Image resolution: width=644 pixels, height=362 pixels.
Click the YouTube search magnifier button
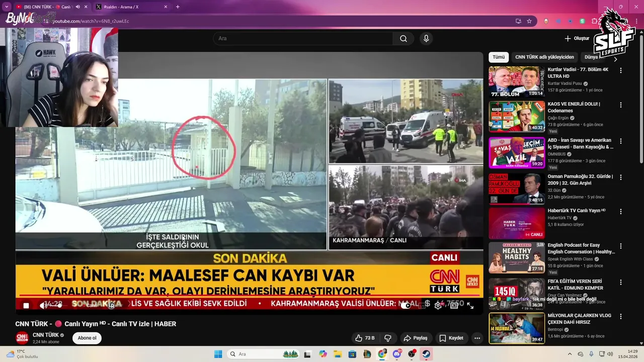404,39
